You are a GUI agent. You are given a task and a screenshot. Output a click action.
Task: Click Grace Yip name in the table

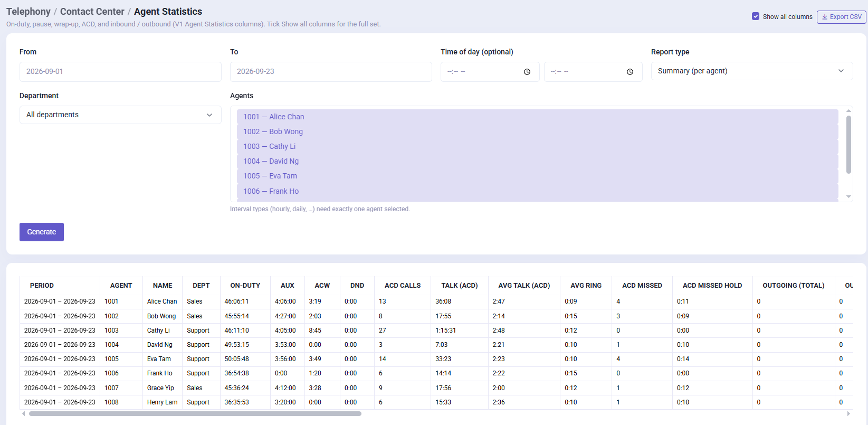click(160, 388)
